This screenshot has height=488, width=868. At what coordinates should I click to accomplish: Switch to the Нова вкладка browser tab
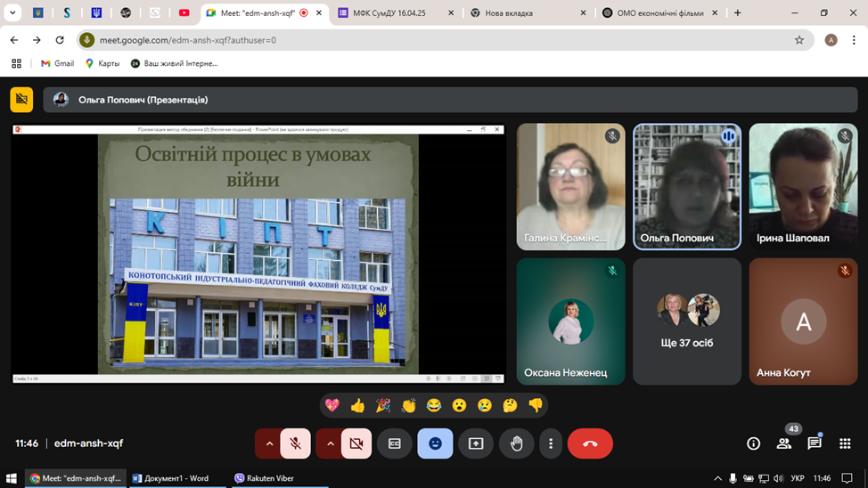(x=524, y=13)
